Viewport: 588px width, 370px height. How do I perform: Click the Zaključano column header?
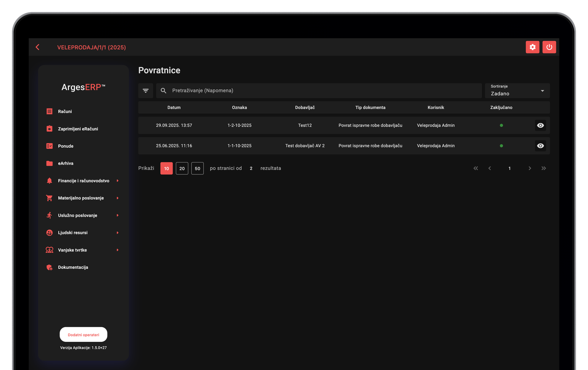(501, 108)
